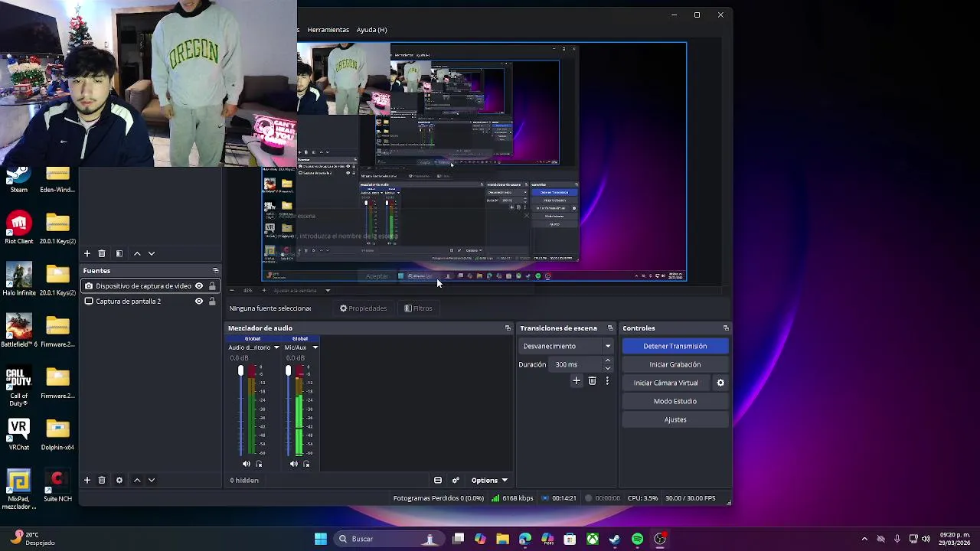Open Spotify from the taskbar
The height and width of the screenshot is (551, 980).
coord(637,539)
